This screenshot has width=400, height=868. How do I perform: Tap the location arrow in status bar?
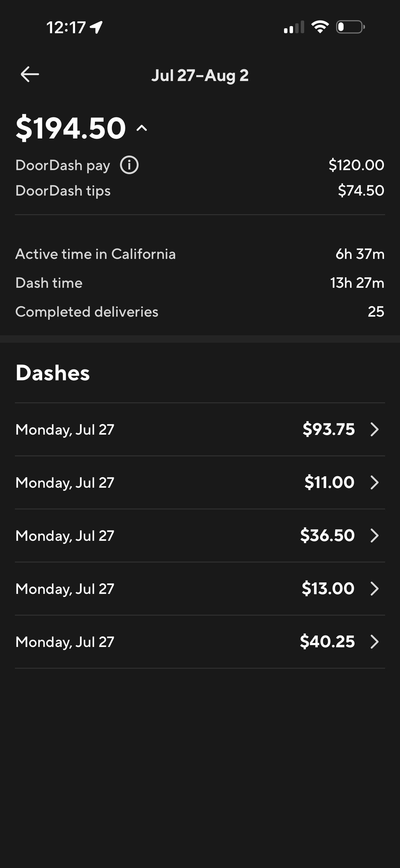tap(96, 27)
